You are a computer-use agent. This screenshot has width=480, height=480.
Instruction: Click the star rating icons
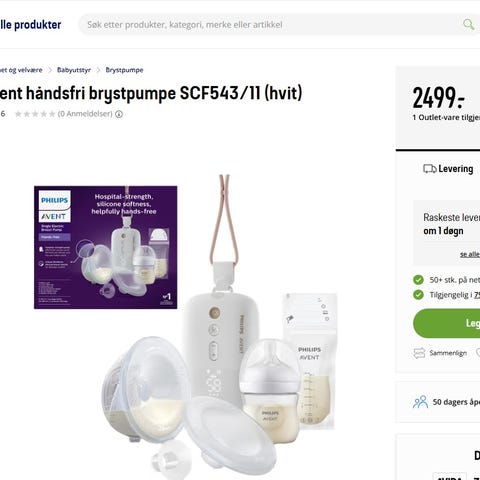[35, 114]
